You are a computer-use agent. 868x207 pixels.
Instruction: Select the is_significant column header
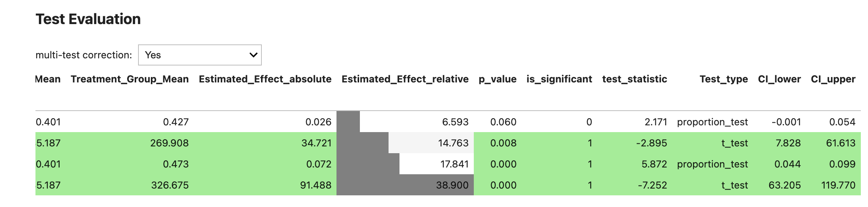click(559, 79)
